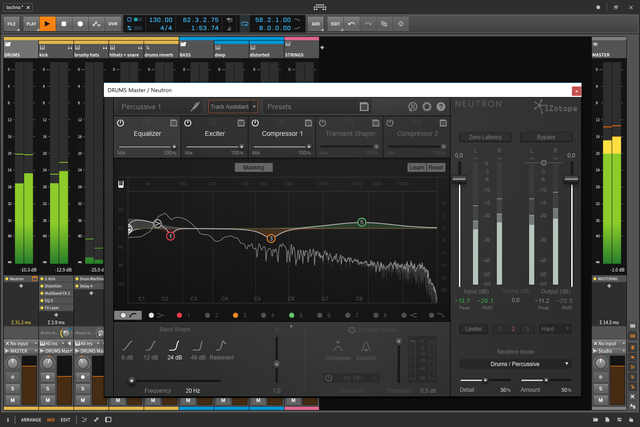Solo the kick channel

[x=48, y=389]
